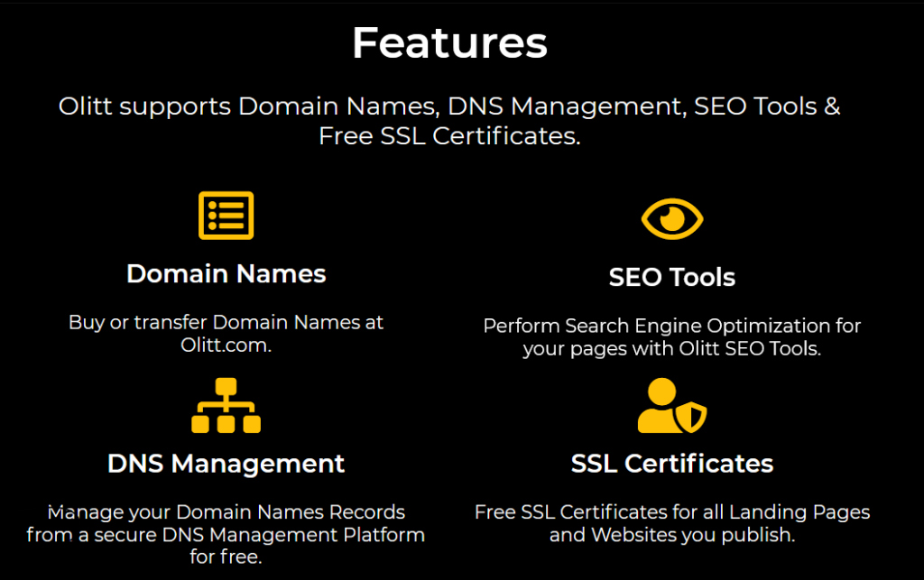Click the SSL Certificates user shield icon
The image size is (924, 580).
click(x=671, y=406)
